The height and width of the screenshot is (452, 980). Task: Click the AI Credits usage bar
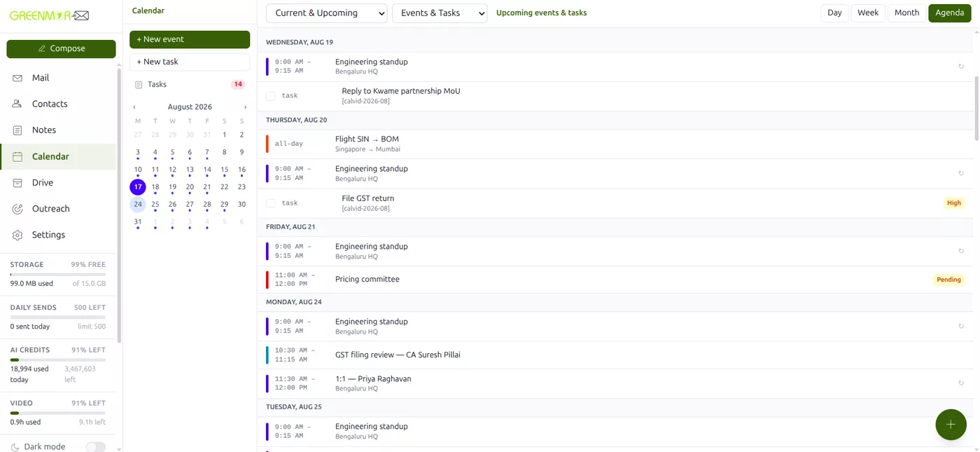click(x=58, y=359)
